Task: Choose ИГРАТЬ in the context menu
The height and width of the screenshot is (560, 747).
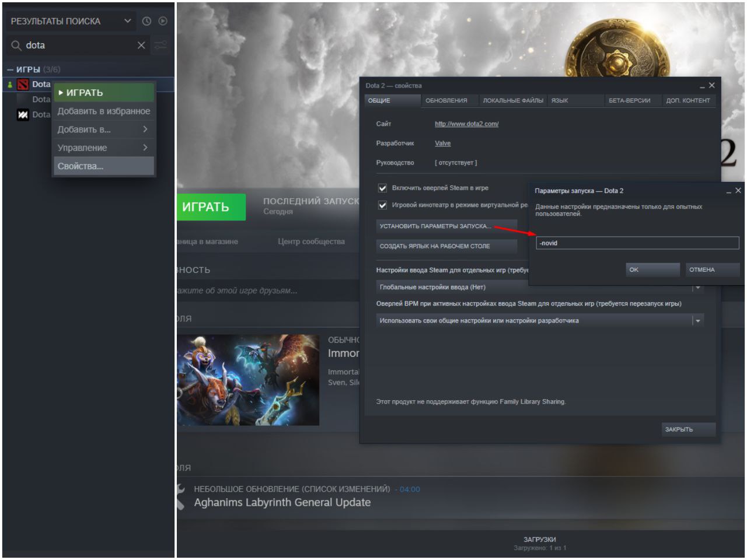Action: [104, 93]
